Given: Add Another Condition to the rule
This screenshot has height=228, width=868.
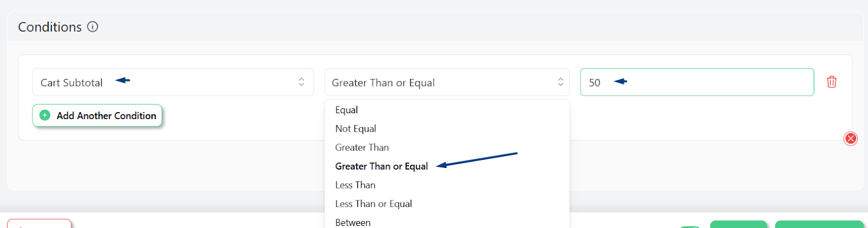Looking at the screenshot, I should (x=97, y=115).
